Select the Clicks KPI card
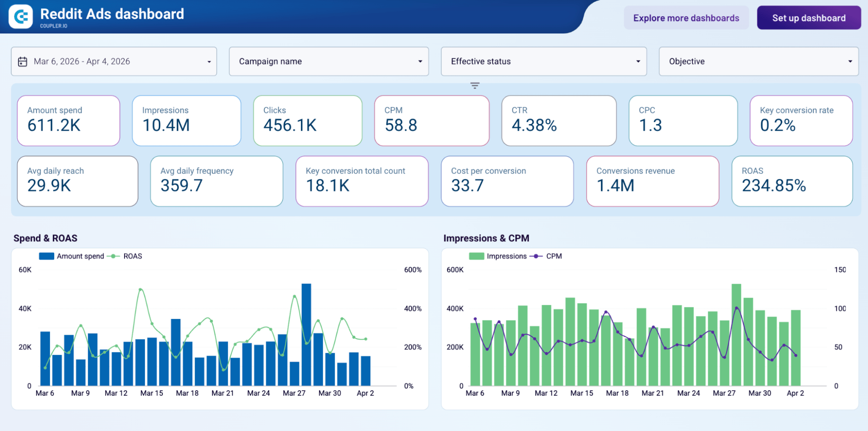Screen dimensions: 868x431 307,120
